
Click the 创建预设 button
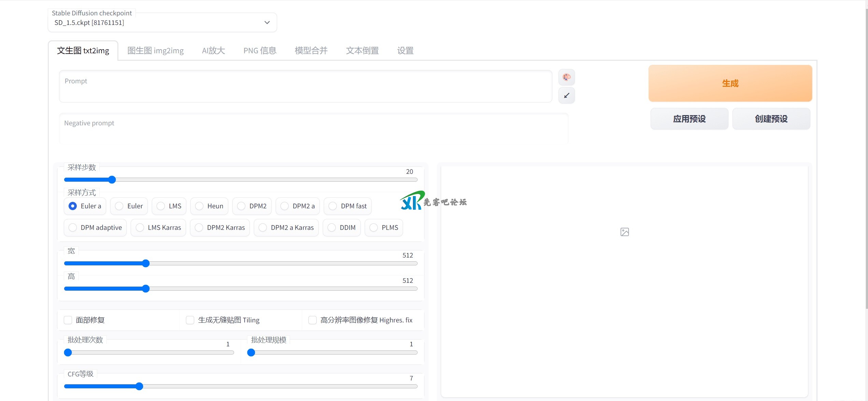(771, 119)
